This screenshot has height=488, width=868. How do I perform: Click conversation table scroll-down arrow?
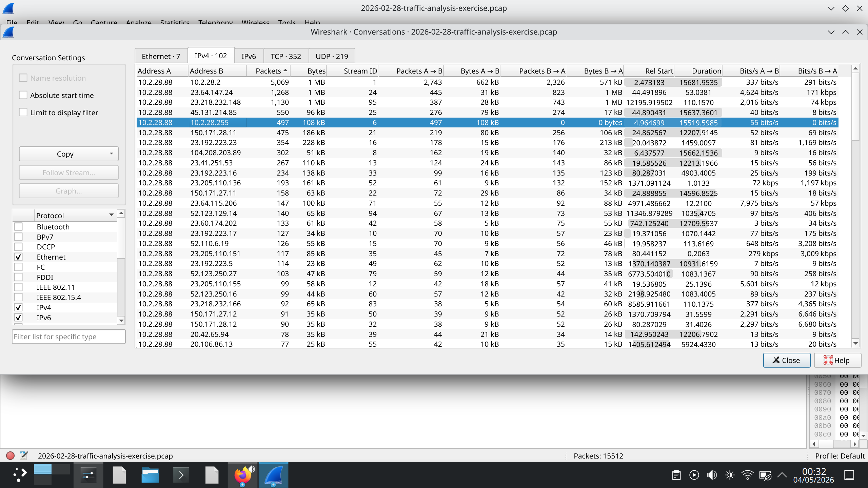(x=855, y=343)
